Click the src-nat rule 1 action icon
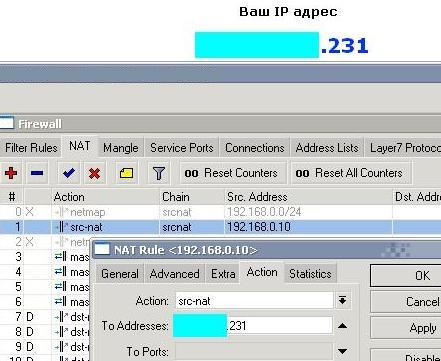Screen dimensions: 441x361 click(x=62, y=227)
